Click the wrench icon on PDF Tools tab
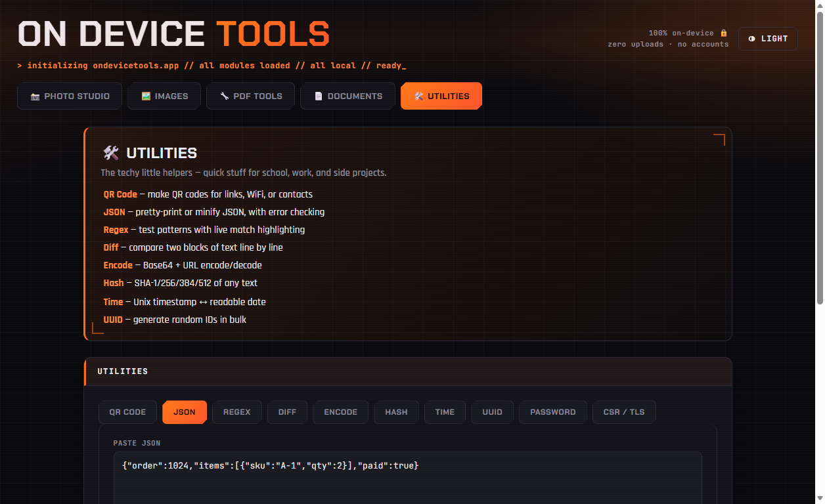Image resolution: width=825 pixels, height=504 pixels. click(x=225, y=96)
